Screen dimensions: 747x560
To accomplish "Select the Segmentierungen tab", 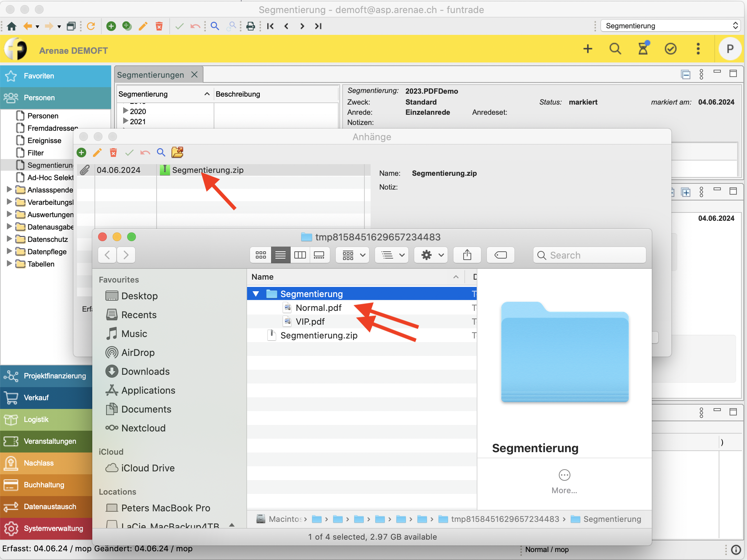I will point(151,75).
